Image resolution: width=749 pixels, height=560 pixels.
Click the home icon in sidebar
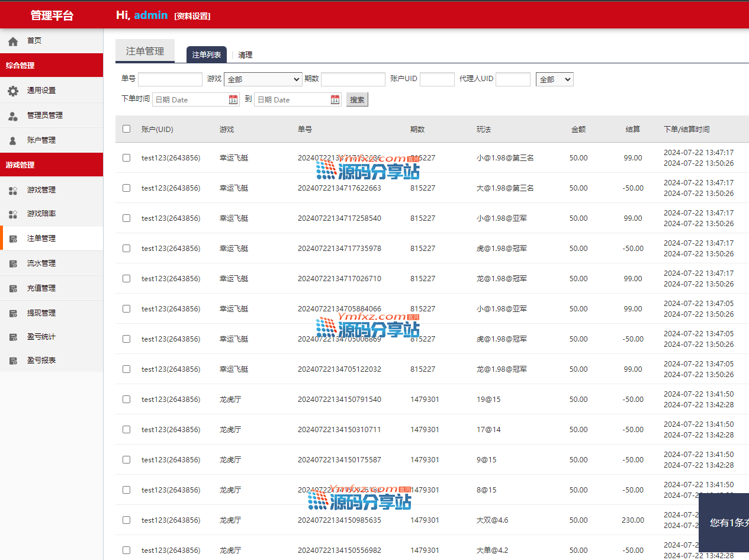13,41
